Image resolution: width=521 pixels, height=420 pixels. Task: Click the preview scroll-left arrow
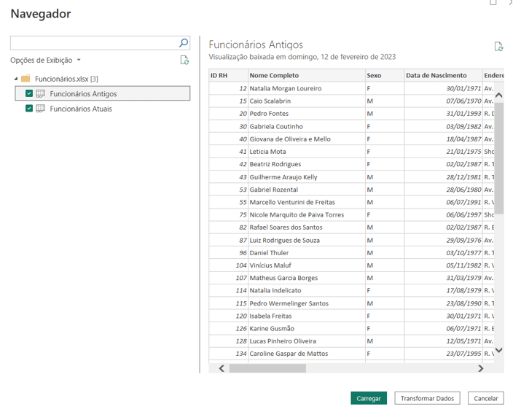click(222, 369)
